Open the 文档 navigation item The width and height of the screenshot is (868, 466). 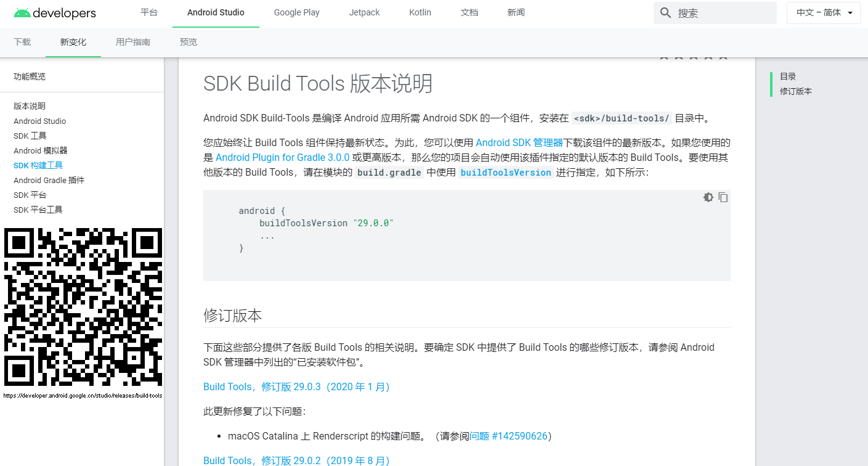(469, 12)
